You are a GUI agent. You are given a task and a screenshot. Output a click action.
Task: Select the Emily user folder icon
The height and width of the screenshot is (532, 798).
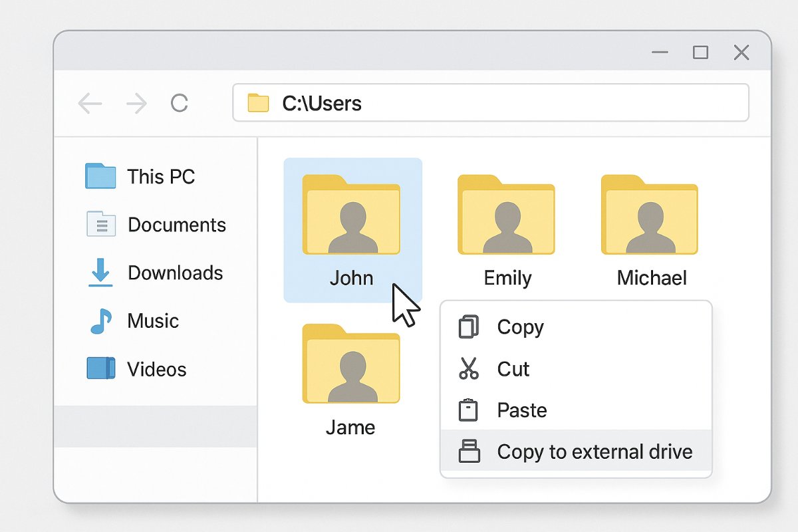point(506,215)
